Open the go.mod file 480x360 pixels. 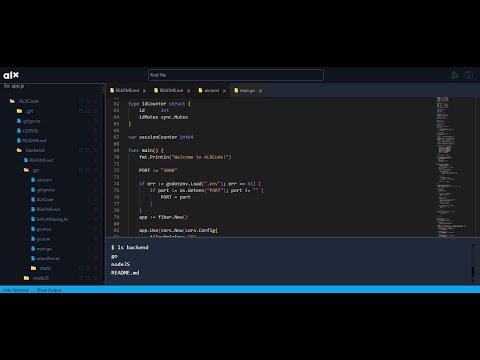(x=41, y=229)
